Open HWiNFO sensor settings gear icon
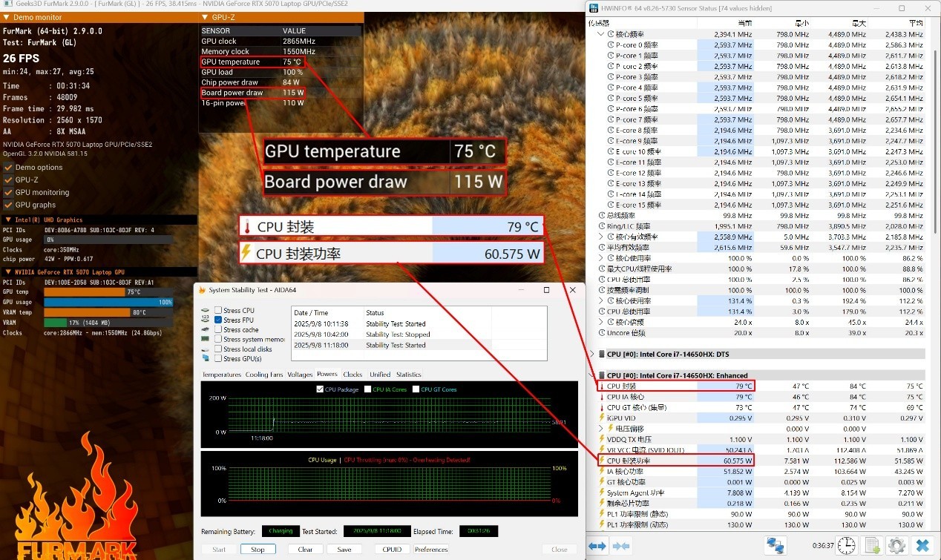The height and width of the screenshot is (560, 941). click(x=896, y=546)
